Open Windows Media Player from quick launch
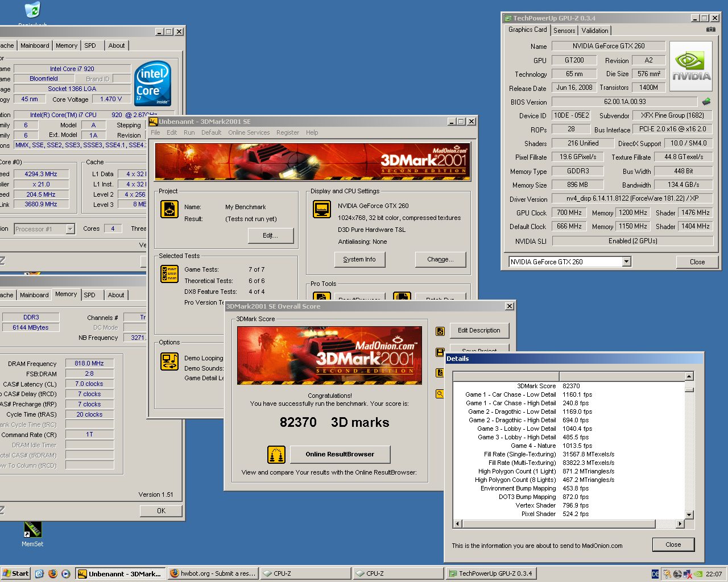 66,573
